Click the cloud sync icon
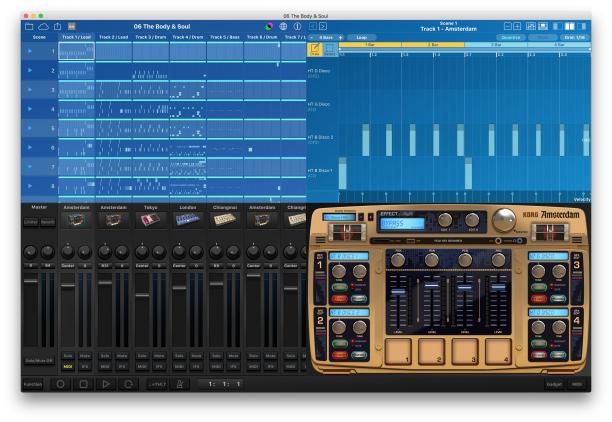The image size is (612, 422). pyautogui.click(x=43, y=27)
